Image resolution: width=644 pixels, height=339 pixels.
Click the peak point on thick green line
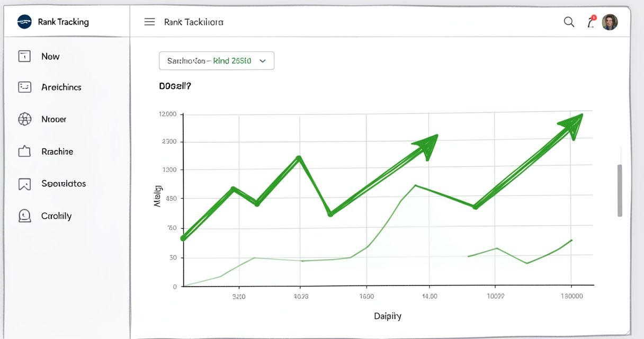299,158
